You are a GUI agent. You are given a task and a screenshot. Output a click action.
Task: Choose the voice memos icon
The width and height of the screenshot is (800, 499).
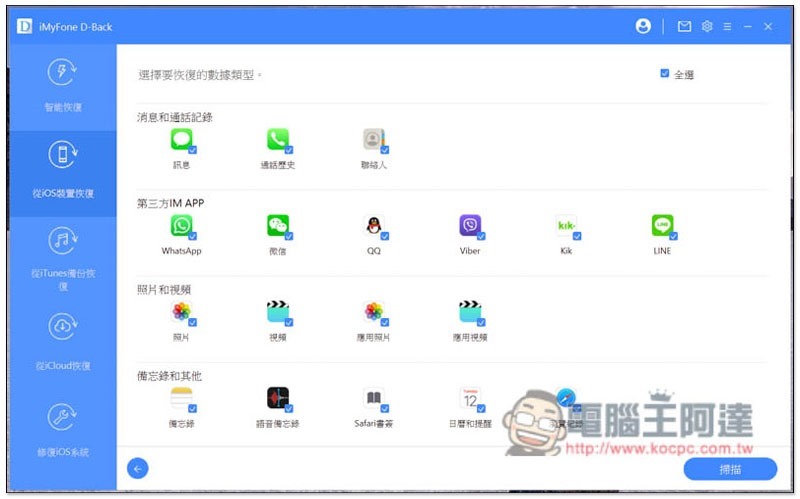[278, 397]
